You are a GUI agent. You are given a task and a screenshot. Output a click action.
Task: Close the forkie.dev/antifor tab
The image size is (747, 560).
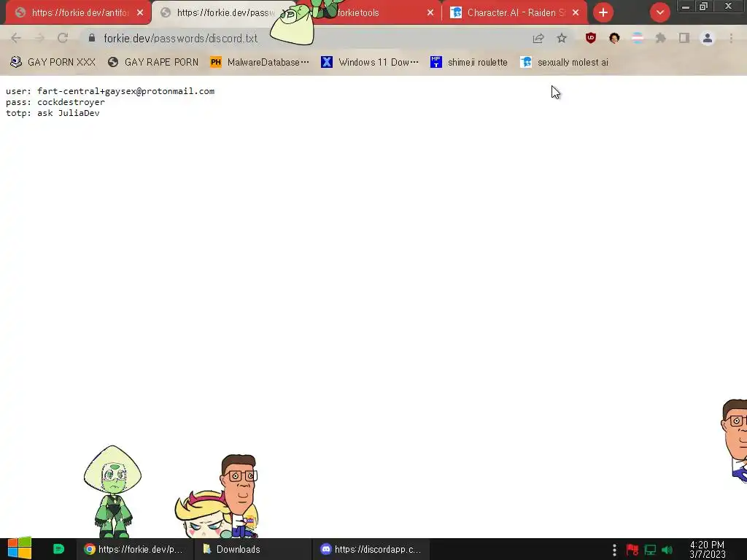(x=140, y=13)
